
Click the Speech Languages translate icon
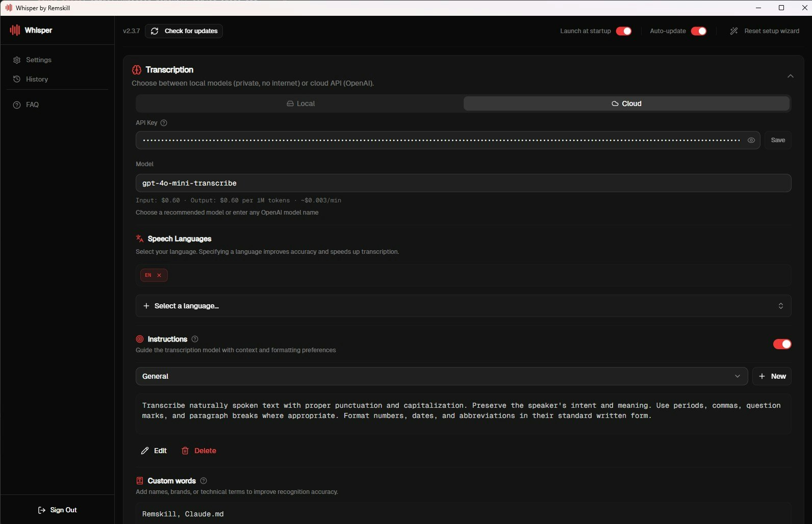tap(140, 239)
